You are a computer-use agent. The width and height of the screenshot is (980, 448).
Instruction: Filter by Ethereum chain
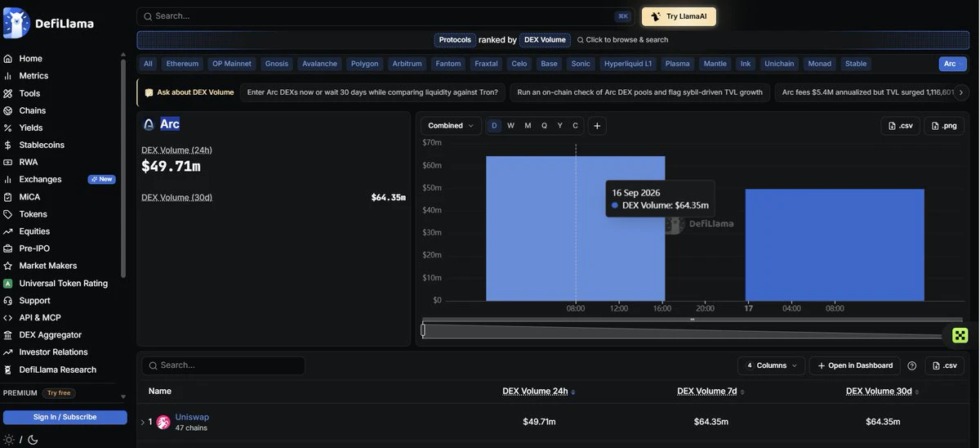(x=182, y=64)
